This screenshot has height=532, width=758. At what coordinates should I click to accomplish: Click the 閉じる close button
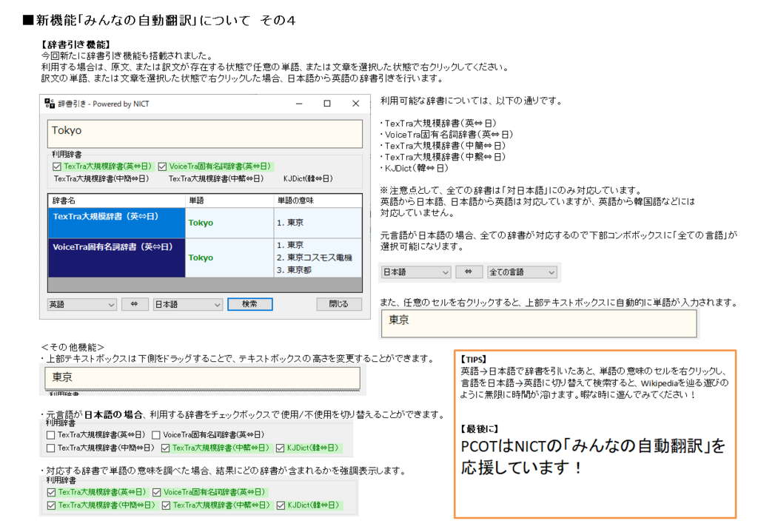pyautogui.click(x=339, y=304)
